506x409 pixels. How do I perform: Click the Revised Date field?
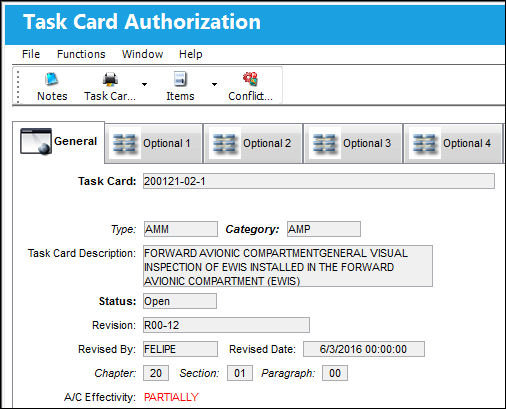pyautogui.click(x=364, y=349)
